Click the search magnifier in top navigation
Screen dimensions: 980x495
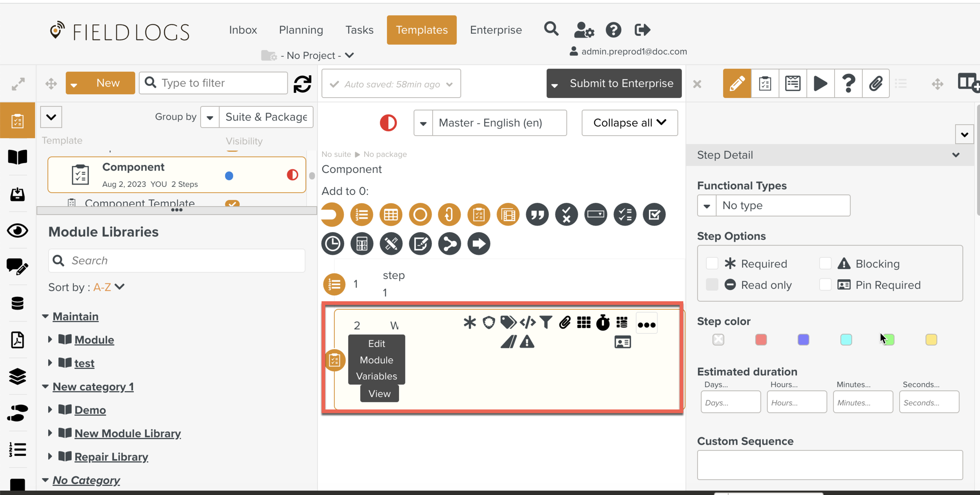point(551,29)
